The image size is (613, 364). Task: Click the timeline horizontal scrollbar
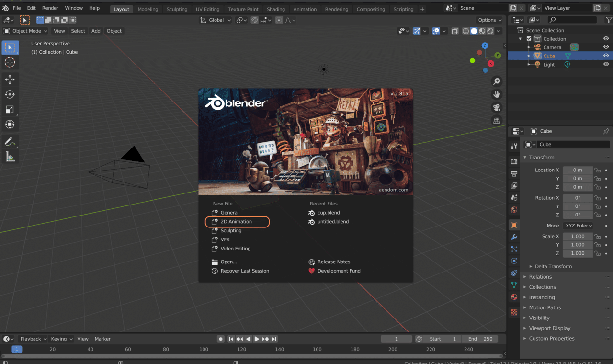click(252, 356)
